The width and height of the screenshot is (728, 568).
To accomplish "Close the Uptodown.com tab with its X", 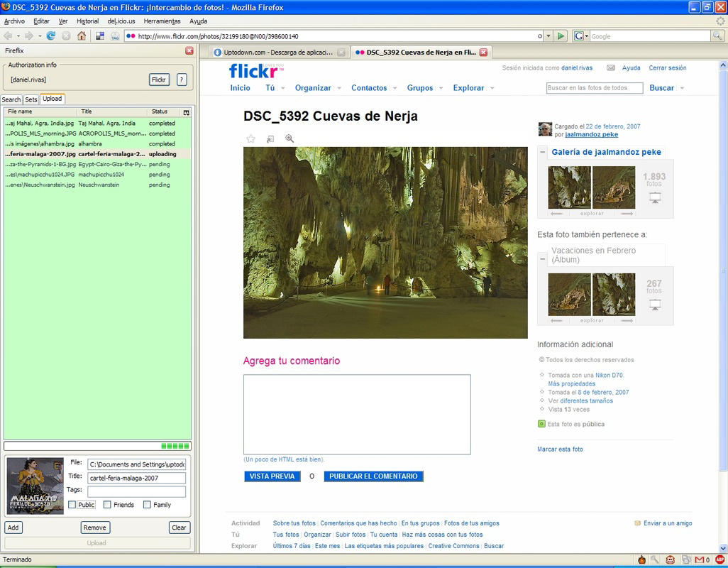I will click(341, 53).
